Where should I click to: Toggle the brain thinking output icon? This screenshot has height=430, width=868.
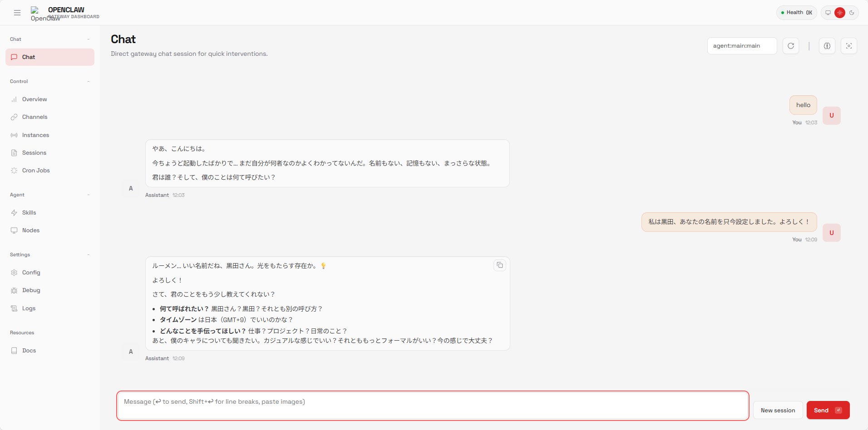tap(827, 46)
